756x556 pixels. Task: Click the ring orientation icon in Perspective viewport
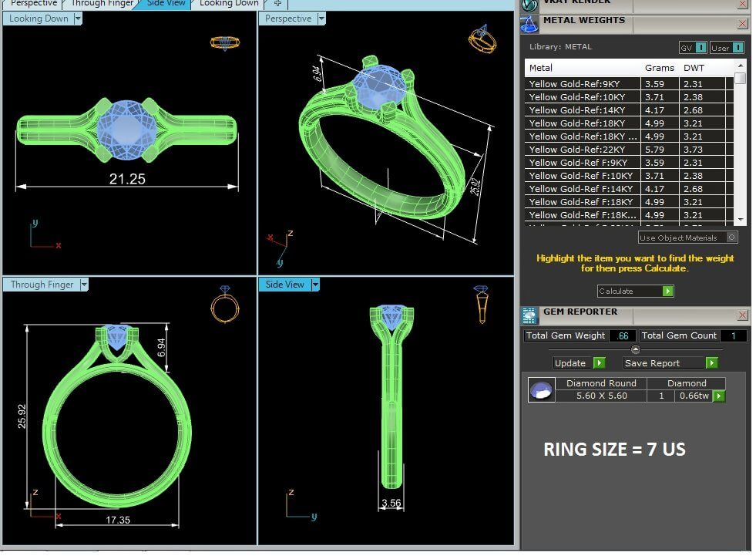tap(482, 39)
